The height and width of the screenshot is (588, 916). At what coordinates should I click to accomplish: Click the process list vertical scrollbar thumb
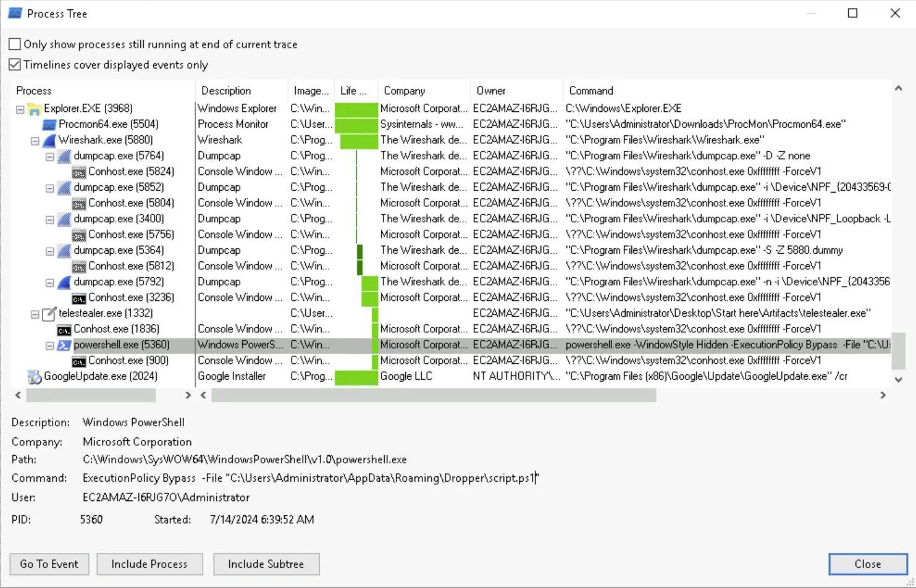tap(899, 350)
